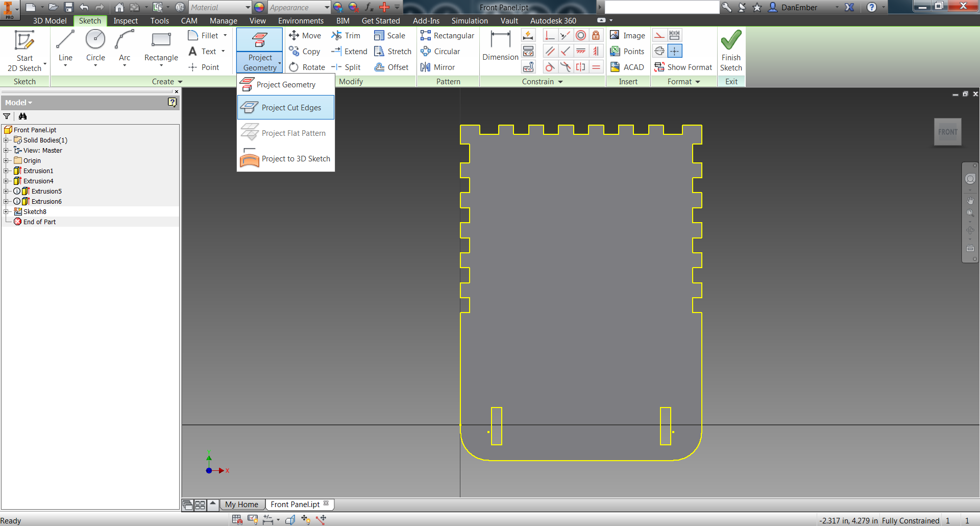Screen dimensions: 980x526
Task: Click the Find binoculars icon in browser
Action: tap(22, 116)
